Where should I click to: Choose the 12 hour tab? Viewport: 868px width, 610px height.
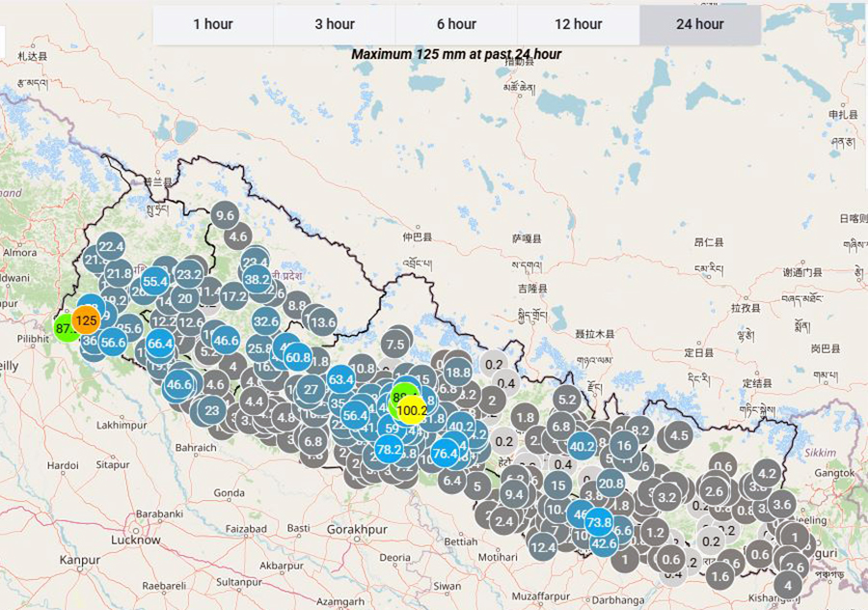(x=579, y=24)
